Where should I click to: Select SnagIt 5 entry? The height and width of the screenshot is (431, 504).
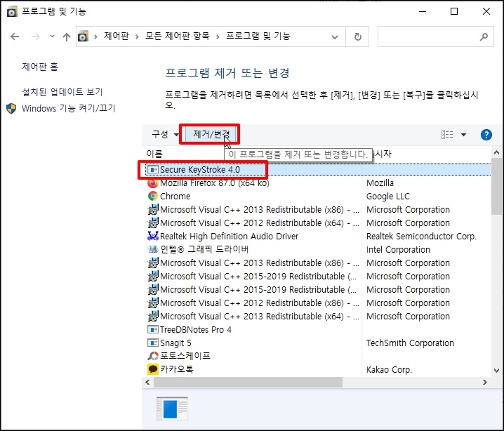[x=175, y=343]
